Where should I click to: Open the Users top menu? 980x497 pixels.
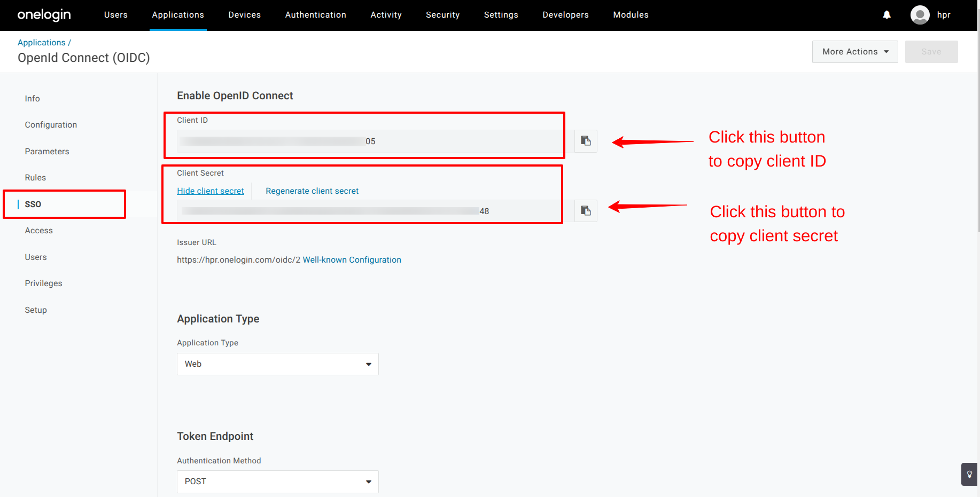click(116, 15)
